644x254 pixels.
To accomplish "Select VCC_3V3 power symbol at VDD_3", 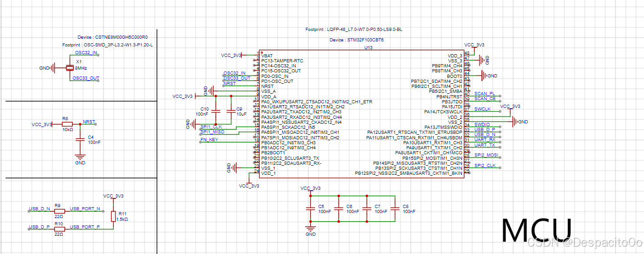I will point(474,46).
